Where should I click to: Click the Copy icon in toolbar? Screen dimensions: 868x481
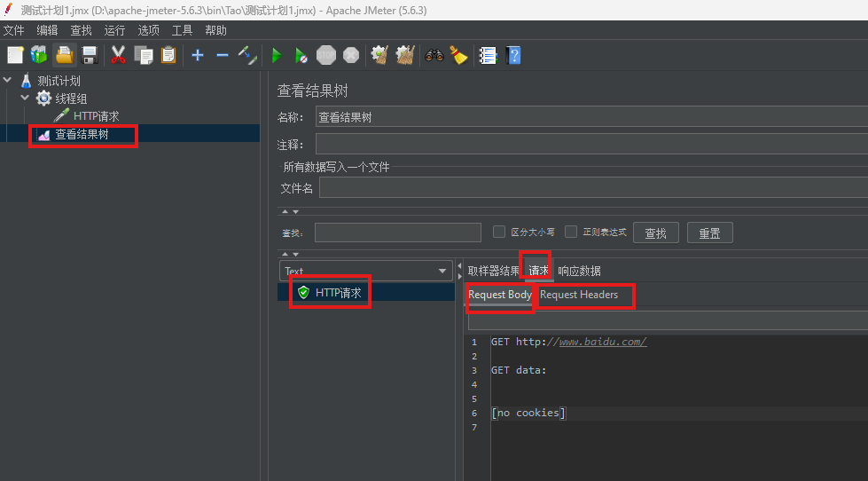[144, 55]
